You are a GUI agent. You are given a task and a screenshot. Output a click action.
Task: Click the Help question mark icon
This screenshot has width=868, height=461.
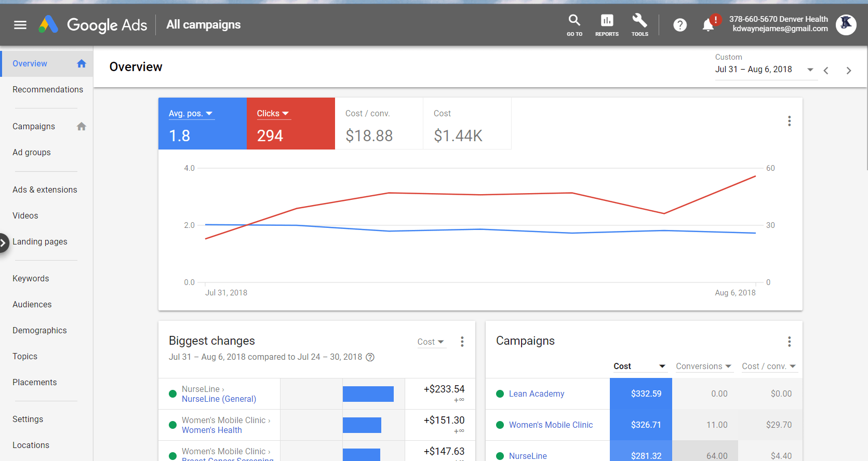click(x=680, y=25)
